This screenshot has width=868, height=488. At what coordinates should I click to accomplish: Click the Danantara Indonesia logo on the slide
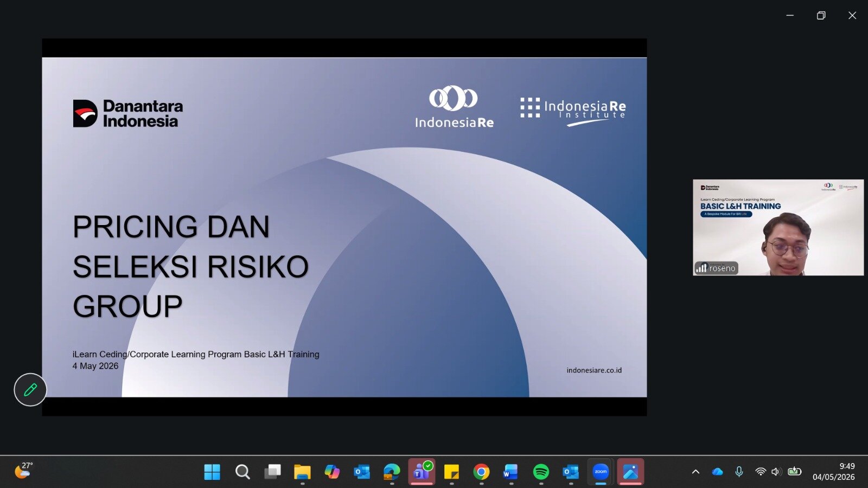pyautogui.click(x=128, y=113)
